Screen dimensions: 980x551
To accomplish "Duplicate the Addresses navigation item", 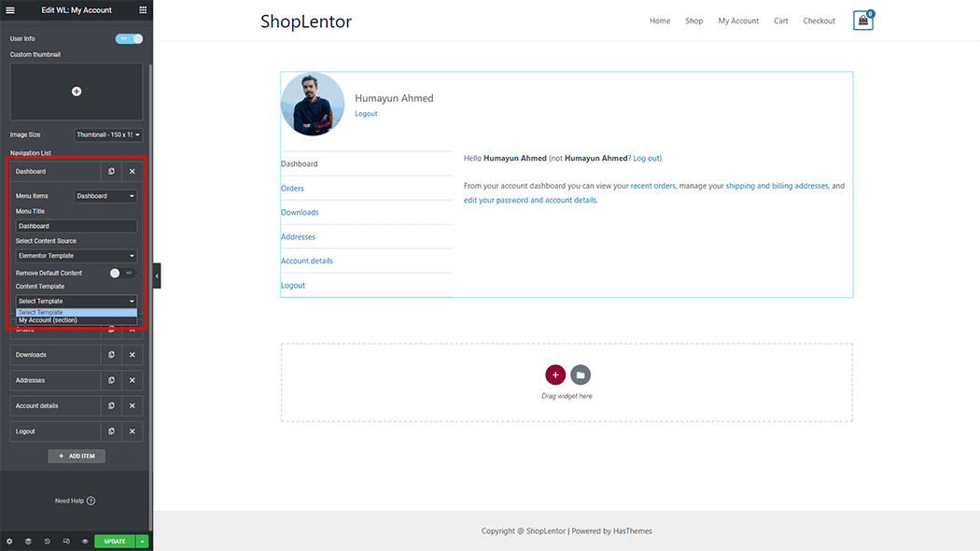I will click(111, 380).
